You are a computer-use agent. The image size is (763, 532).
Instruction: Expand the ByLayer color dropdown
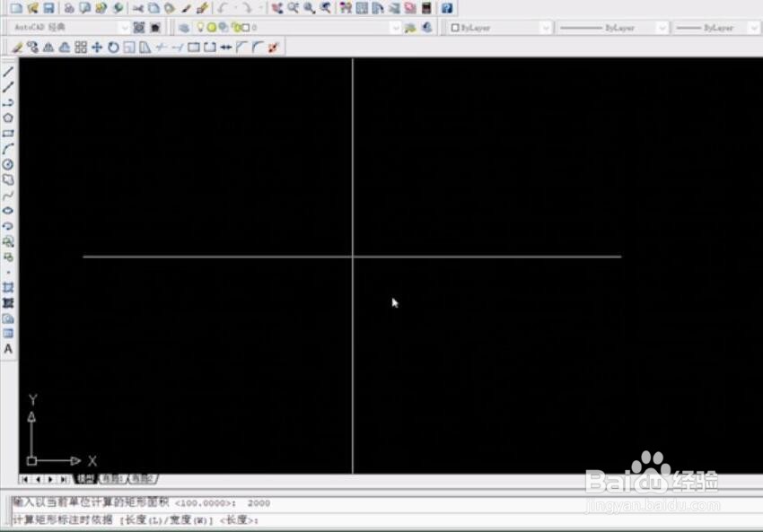tap(546, 28)
